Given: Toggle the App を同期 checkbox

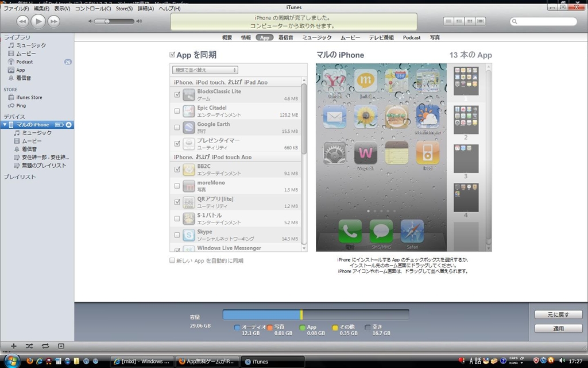Looking at the screenshot, I should [x=172, y=55].
